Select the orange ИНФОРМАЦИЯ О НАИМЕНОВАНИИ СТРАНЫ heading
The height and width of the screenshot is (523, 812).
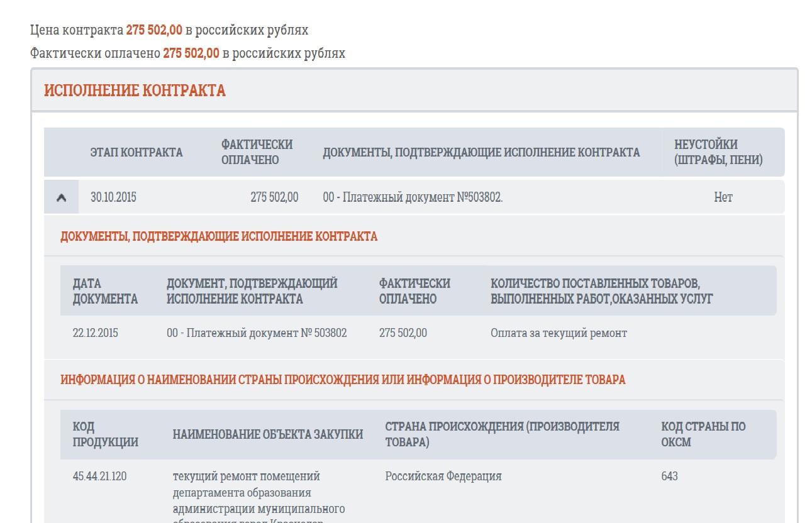pyautogui.click(x=343, y=380)
